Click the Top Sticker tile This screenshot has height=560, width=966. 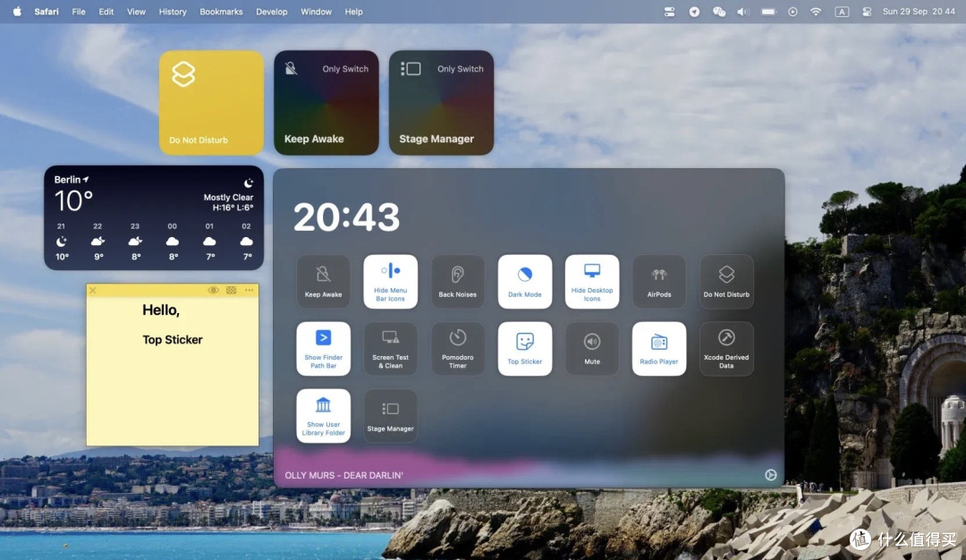pyautogui.click(x=524, y=349)
